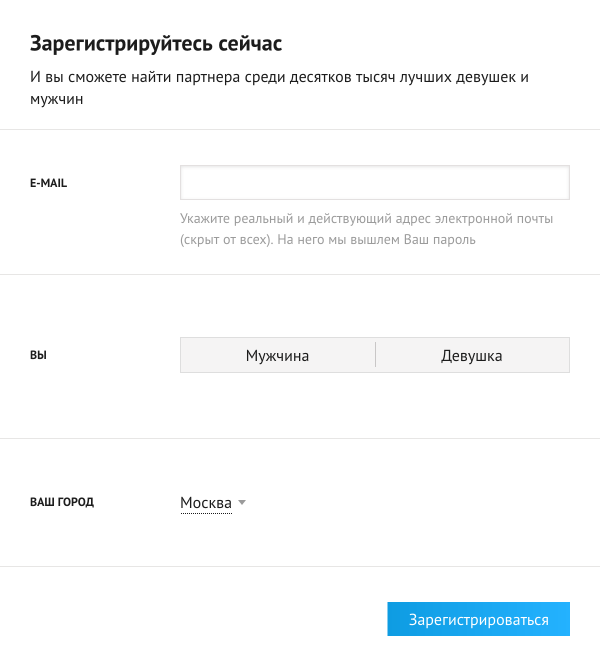The image size is (600, 671).
Task: Choose Девушка as your gender
Action: pyautogui.click(x=471, y=356)
